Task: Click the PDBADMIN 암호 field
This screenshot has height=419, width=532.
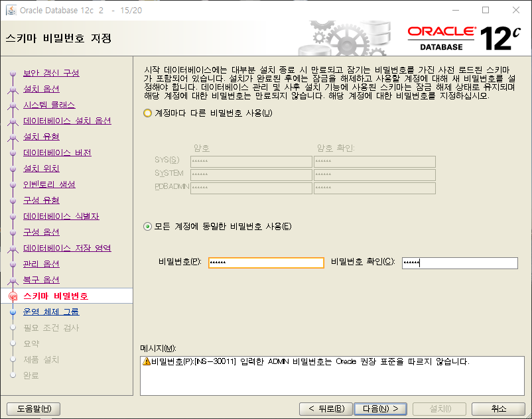Action: [x=251, y=188]
